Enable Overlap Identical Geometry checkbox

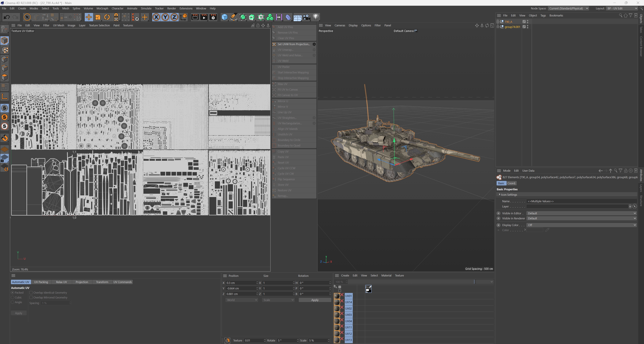click(31, 292)
